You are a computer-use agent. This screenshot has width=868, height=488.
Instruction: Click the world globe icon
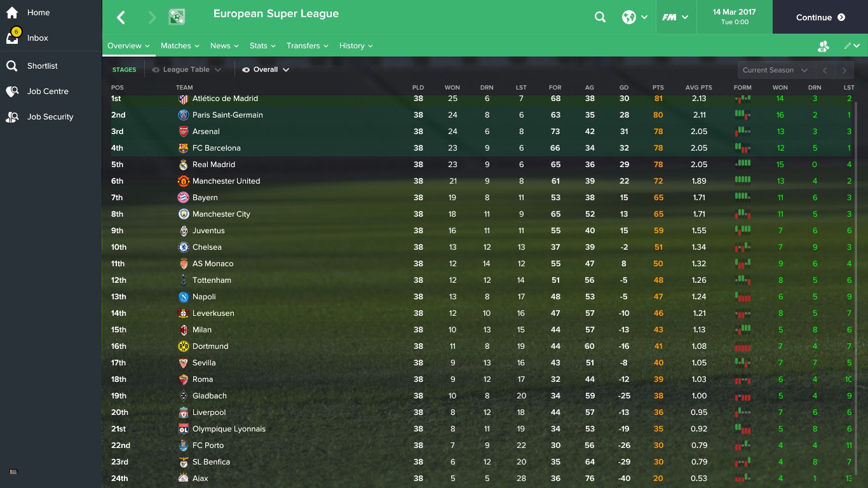click(x=629, y=17)
